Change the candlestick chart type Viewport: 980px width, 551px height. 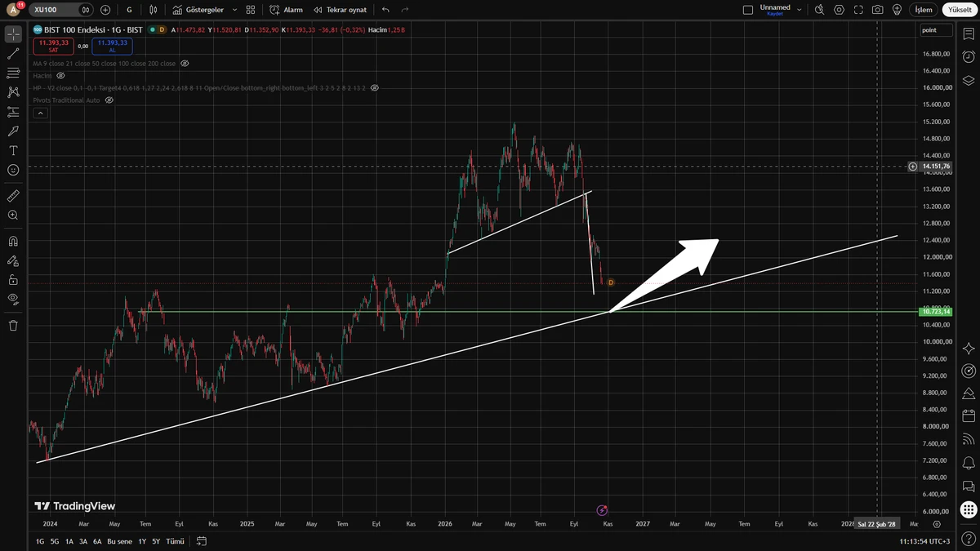153,10
